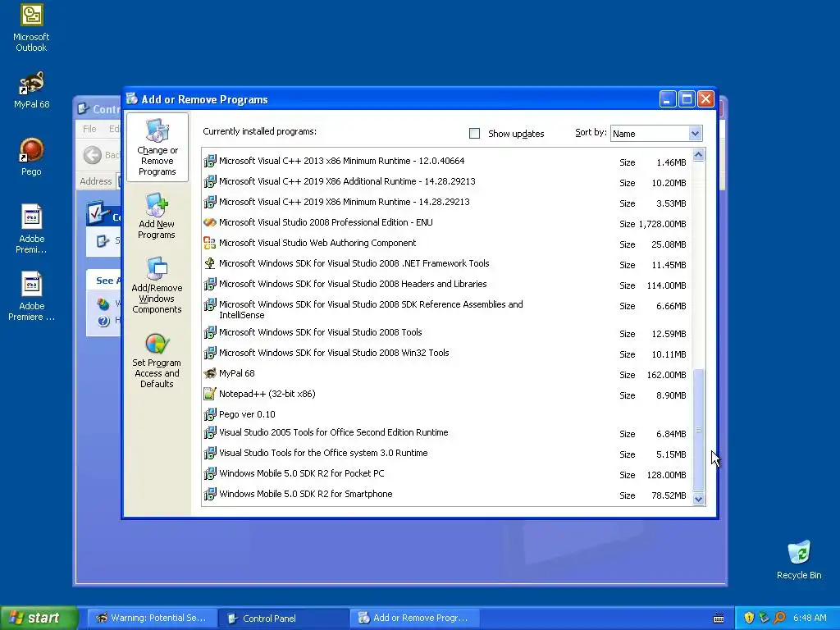Select Microsoft Visual Studio 2008 Professional Edition - ENU
This screenshot has height=630, width=840.
coord(326,222)
